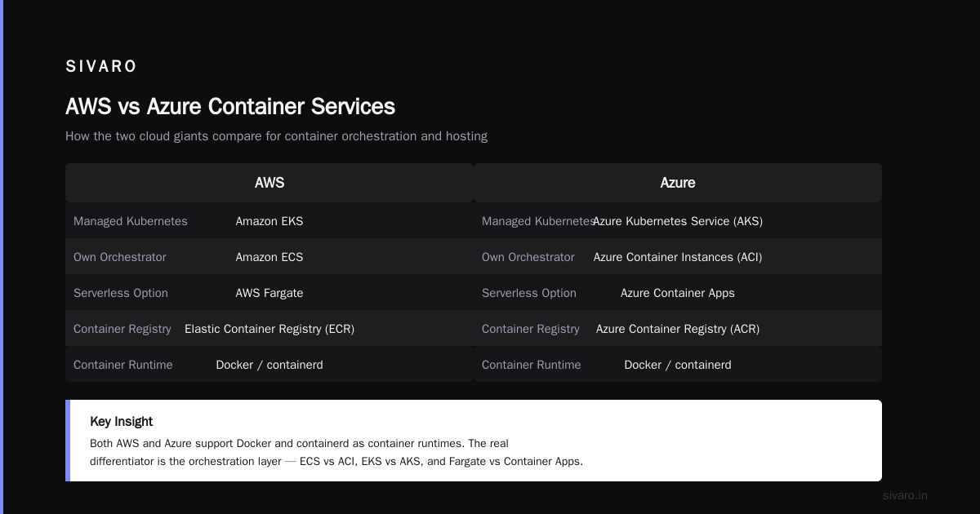Viewport: 980px width, 514px height.
Task: Click Serverless Option label in AWS column
Action: pyautogui.click(x=121, y=293)
